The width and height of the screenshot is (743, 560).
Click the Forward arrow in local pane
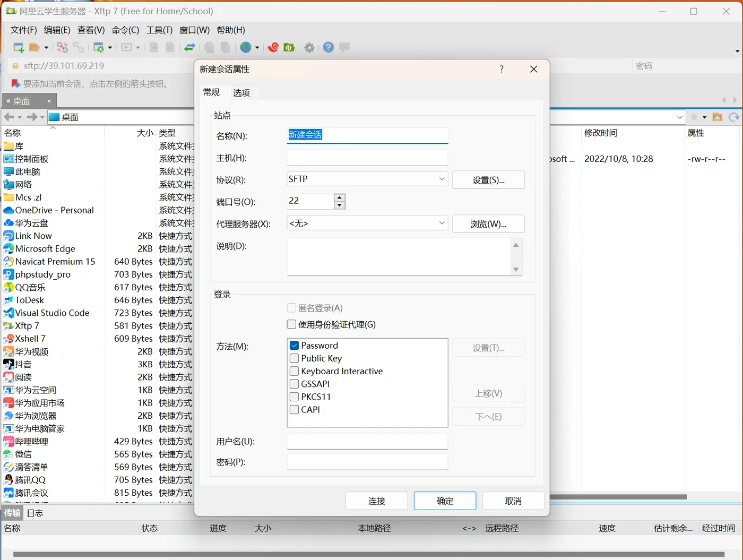pyautogui.click(x=32, y=117)
